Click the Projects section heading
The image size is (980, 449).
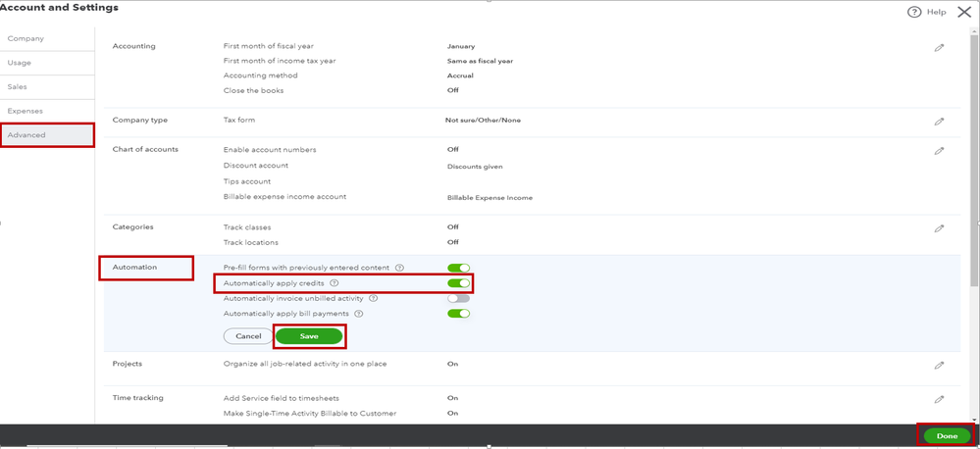coord(127,364)
